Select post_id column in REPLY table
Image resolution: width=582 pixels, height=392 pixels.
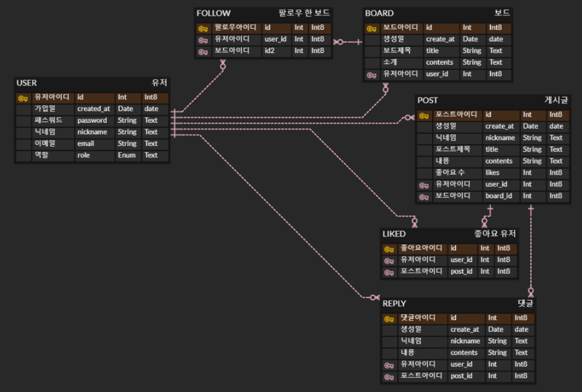(x=461, y=376)
